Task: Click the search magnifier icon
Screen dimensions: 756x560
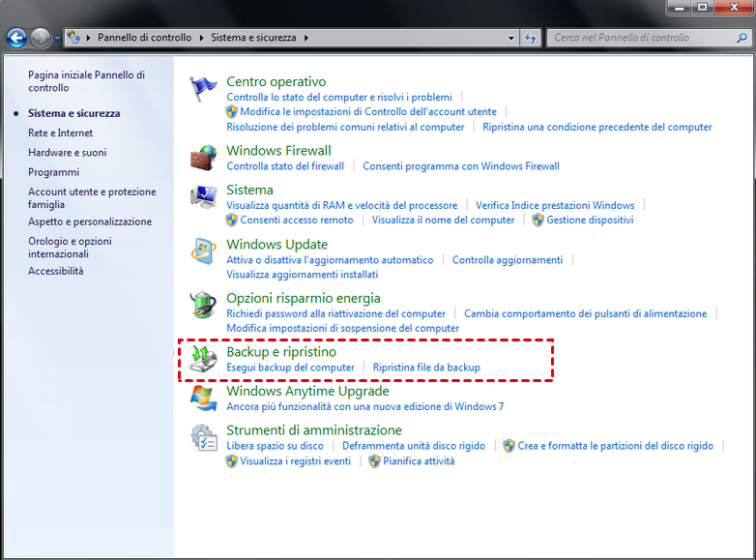Action: coord(741,38)
